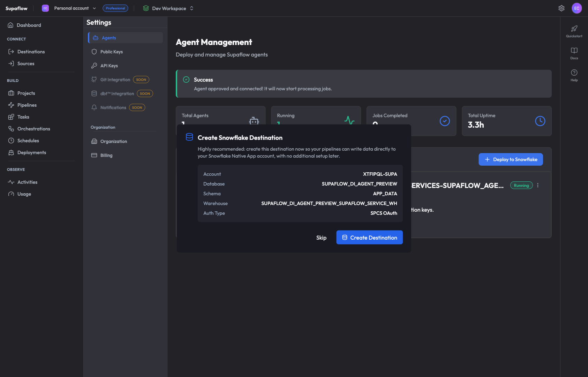This screenshot has height=377, width=588.
Task: Switch to the Public Keys settings tab
Action: [x=111, y=52]
